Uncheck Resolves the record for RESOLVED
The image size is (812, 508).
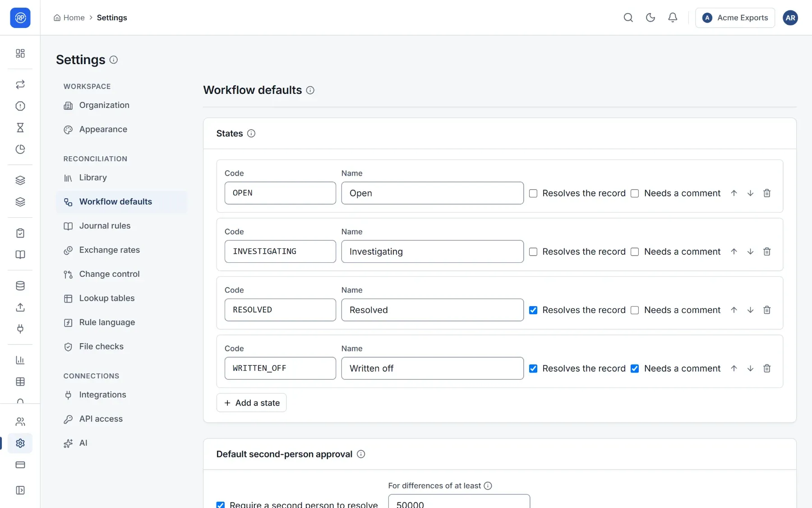tap(533, 310)
